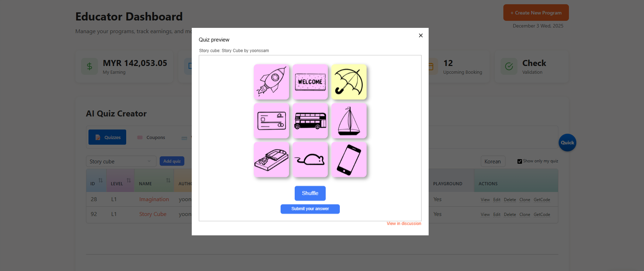This screenshot has width=644, height=271.
Task: Open the Korean language selector
Action: click(493, 161)
